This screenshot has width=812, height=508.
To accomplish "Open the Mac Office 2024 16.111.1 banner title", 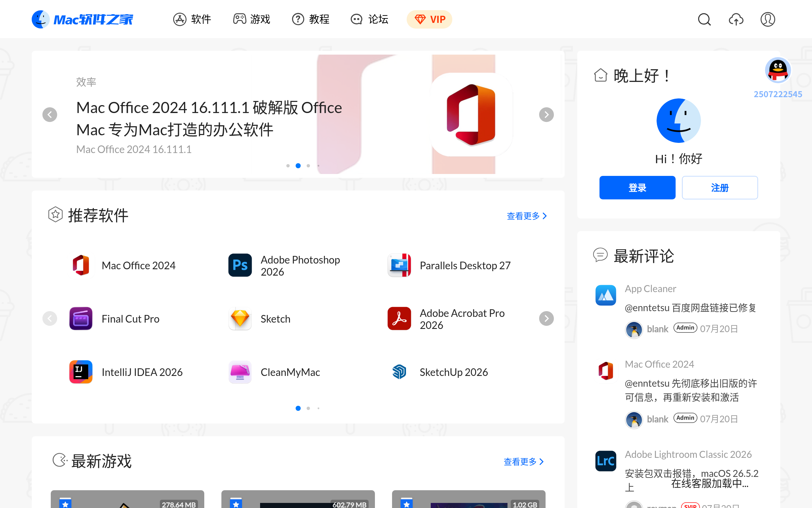I will point(209,118).
